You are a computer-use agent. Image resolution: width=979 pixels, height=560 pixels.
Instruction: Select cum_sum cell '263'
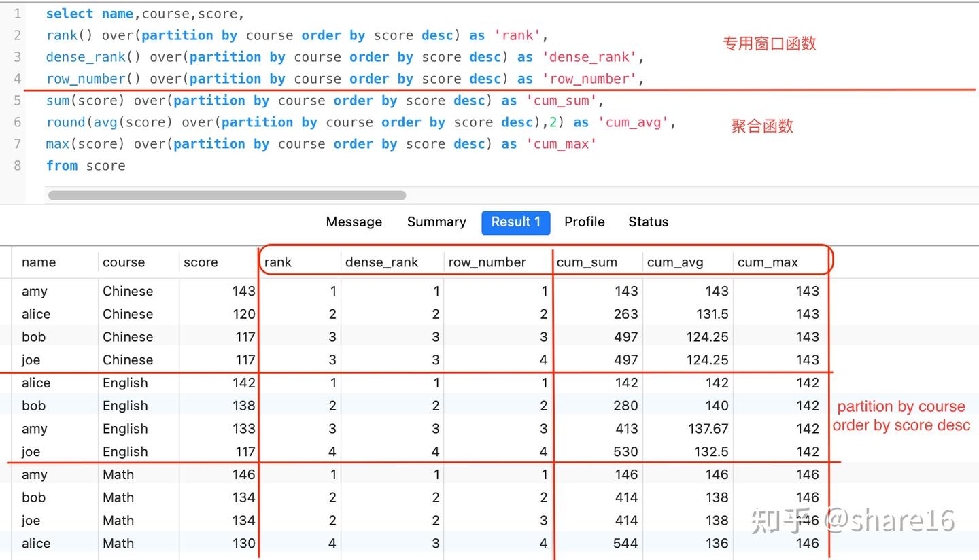point(625,314)
